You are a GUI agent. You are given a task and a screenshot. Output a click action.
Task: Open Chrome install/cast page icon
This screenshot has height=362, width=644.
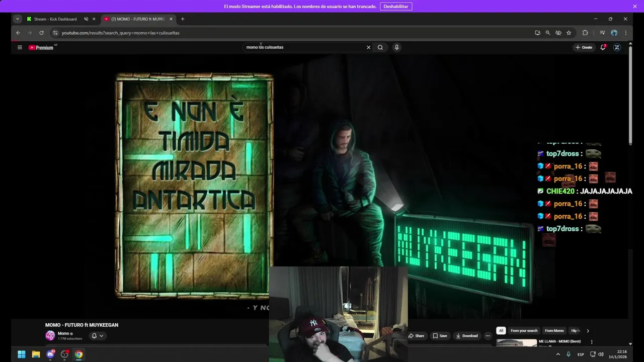click(537, 33)
